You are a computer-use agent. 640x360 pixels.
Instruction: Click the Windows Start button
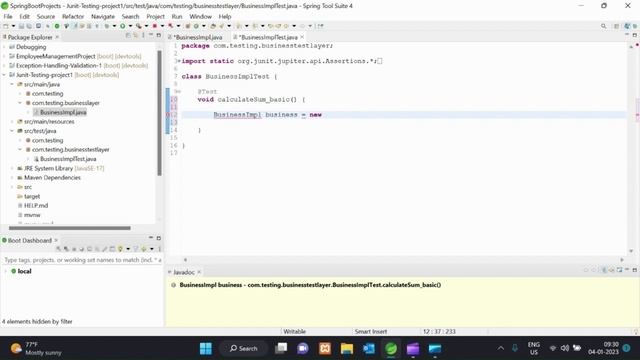coord(206,349)
